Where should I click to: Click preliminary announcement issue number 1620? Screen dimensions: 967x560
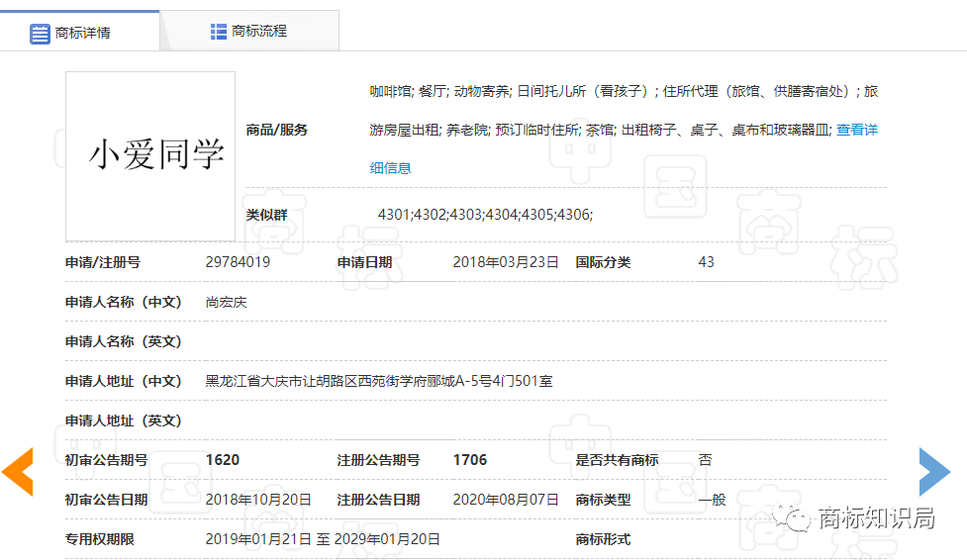[222, 460]
